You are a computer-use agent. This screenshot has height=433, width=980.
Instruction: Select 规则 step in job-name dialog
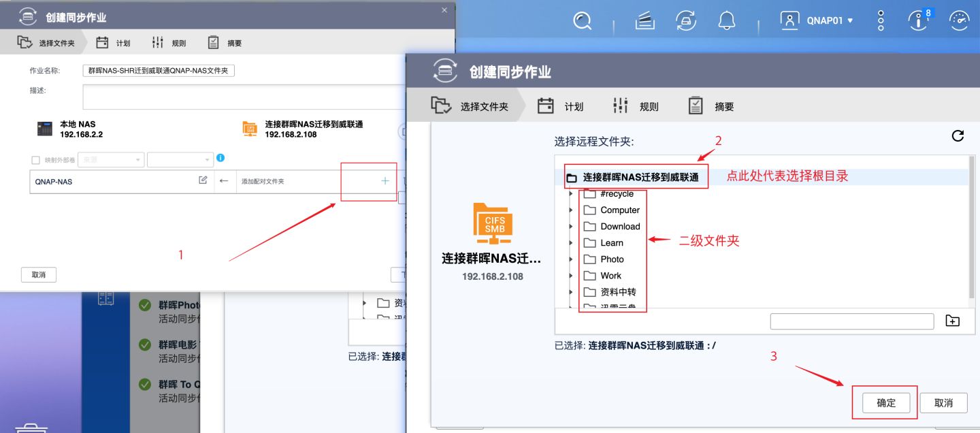(169, 43)
